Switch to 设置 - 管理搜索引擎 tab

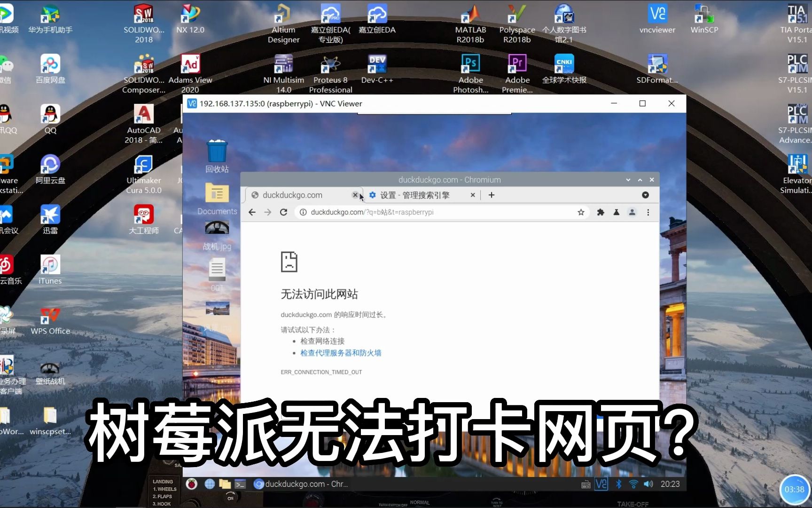click(x=415, y=195)
